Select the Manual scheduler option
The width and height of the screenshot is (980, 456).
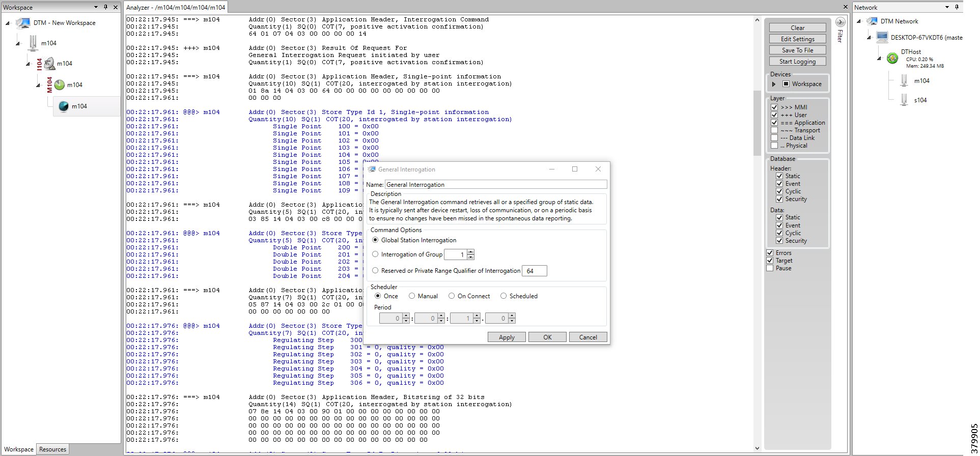point(412,296)
